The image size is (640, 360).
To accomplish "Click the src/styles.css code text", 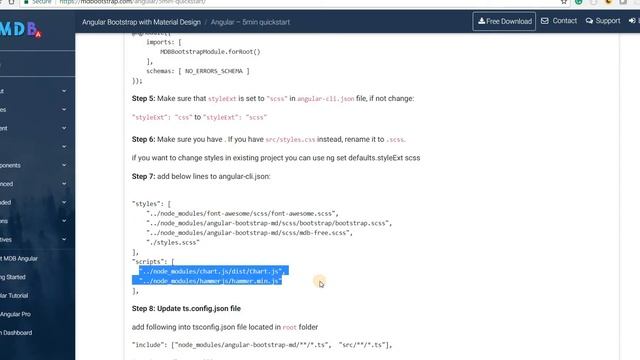I will [290, 140].
